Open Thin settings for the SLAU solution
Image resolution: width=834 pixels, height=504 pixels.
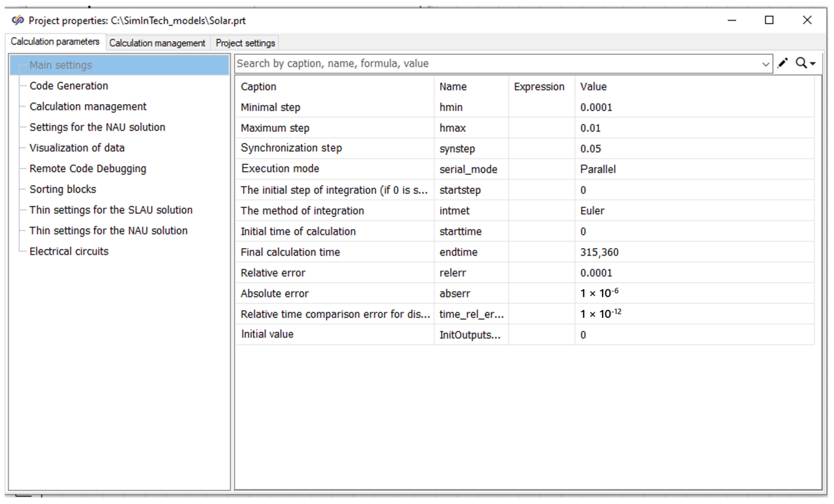tap(111, 210)
